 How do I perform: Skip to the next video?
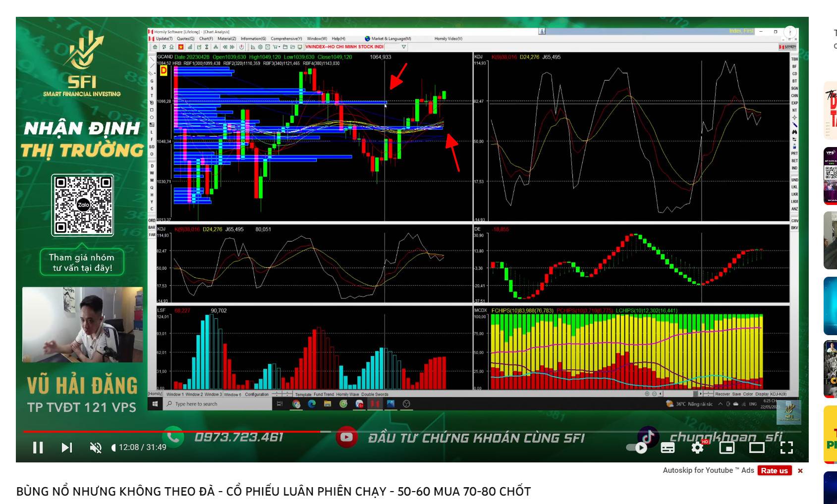66,448
